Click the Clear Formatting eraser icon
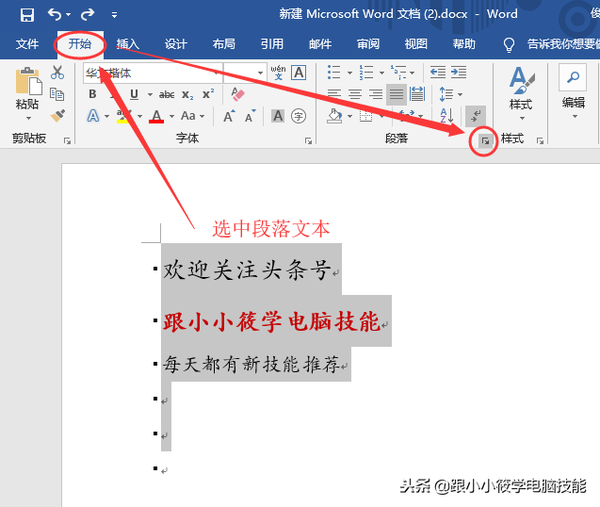This screenshot has height=507, width=600. tap(238, 94)
